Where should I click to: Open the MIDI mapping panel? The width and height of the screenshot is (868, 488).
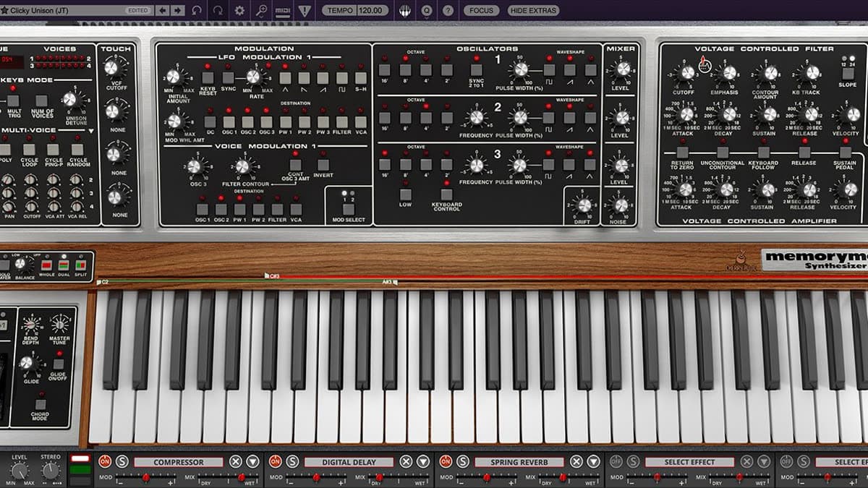pyautogui.click(x=283, y=11)
